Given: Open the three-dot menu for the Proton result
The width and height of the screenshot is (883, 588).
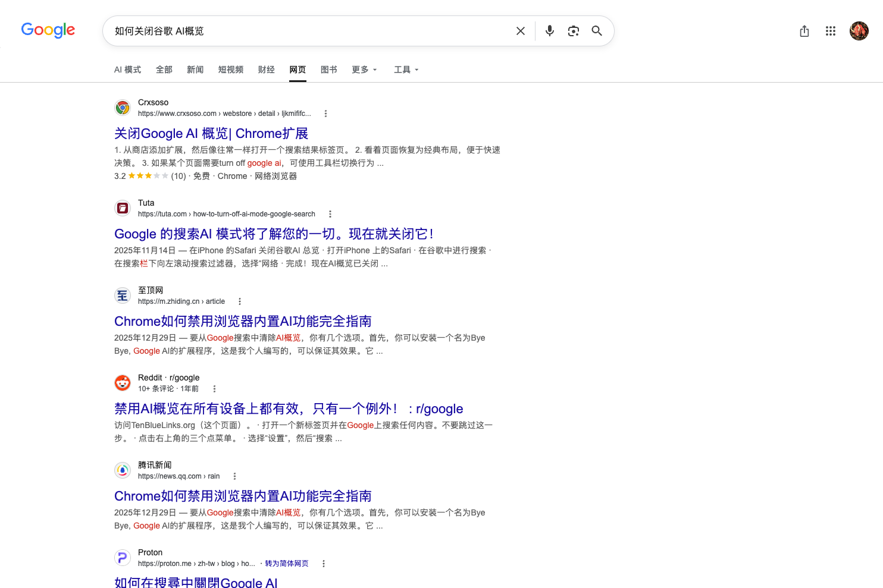Looking at the screenshot, I should 324,564.
